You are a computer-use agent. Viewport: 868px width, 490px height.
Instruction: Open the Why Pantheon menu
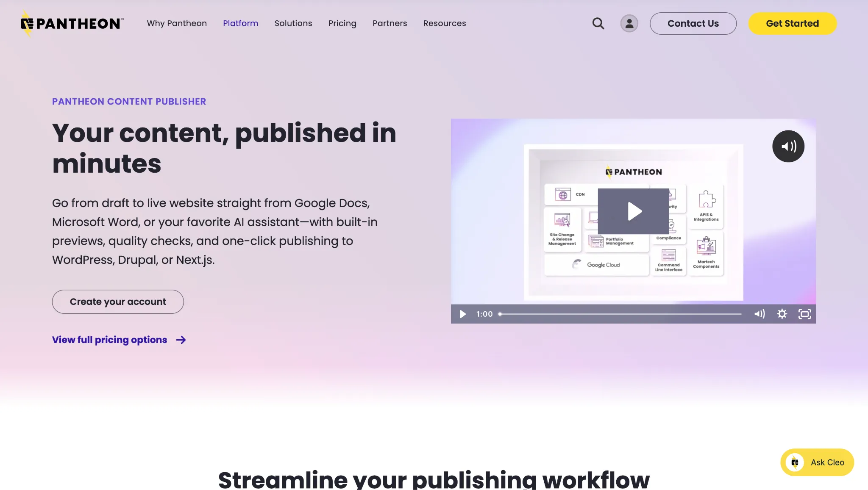click(x=177, y=23)
